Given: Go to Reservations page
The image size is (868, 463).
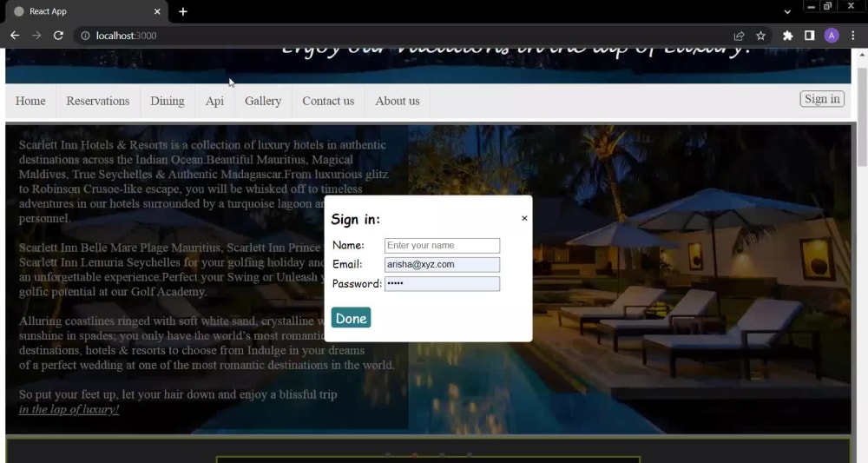Looking at the screenshot, I should pos(98,101).
